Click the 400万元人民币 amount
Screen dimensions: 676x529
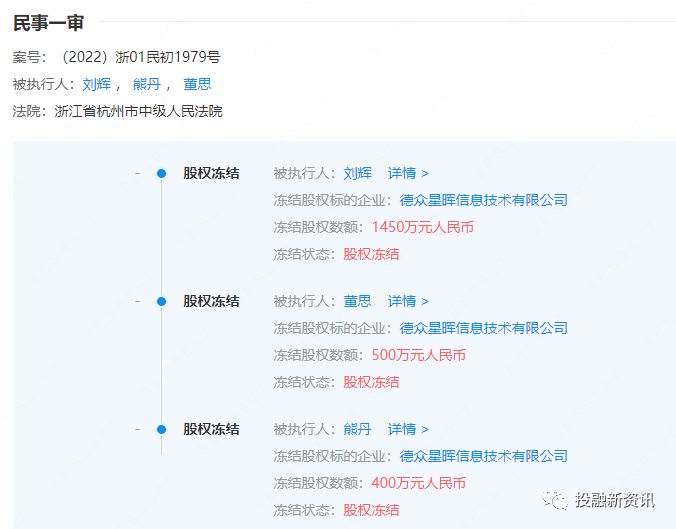(x=418, y=483)
